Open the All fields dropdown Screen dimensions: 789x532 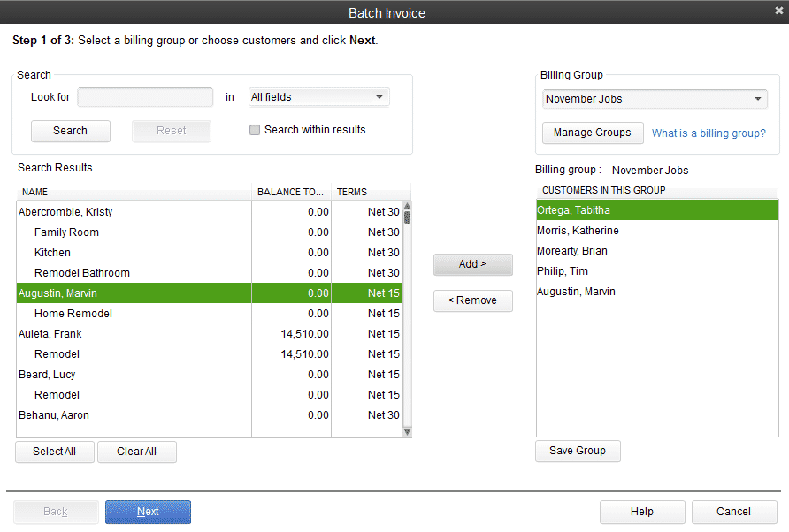click(319, 97)
